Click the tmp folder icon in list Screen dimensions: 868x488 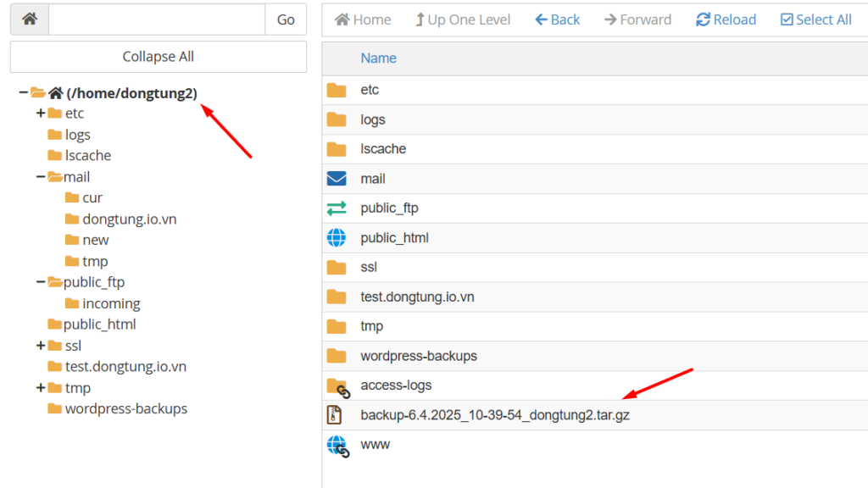click(x=337, y=326)
